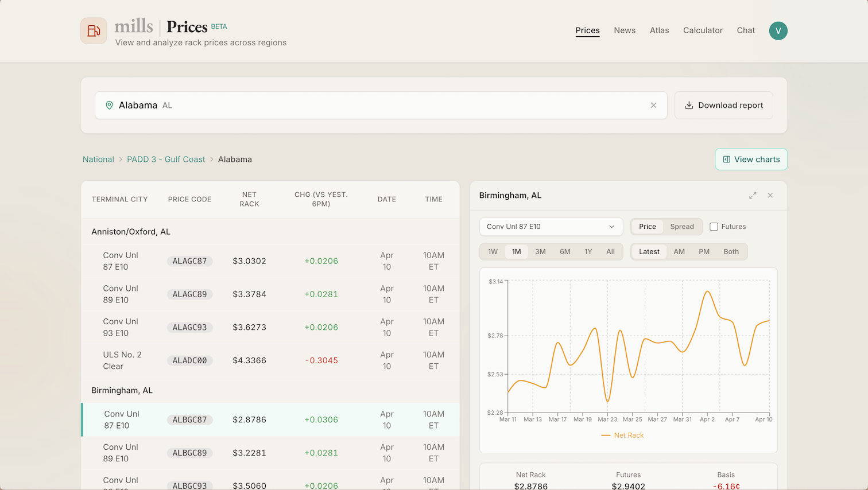Navigate to the National breadcrumb link
Image resolution: width=868 pixels, height=490 pixels.
point(98,159)
